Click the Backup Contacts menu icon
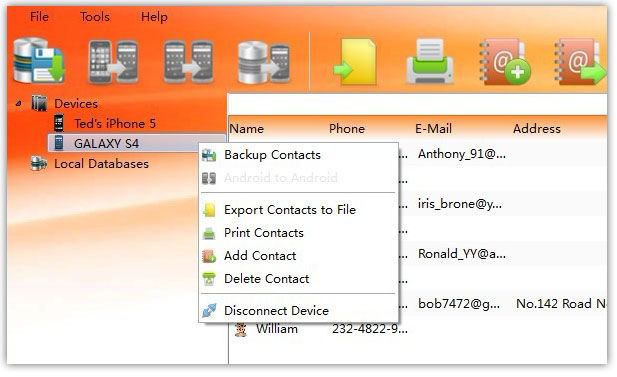617x377 pixels. click(x=209, y=155)
